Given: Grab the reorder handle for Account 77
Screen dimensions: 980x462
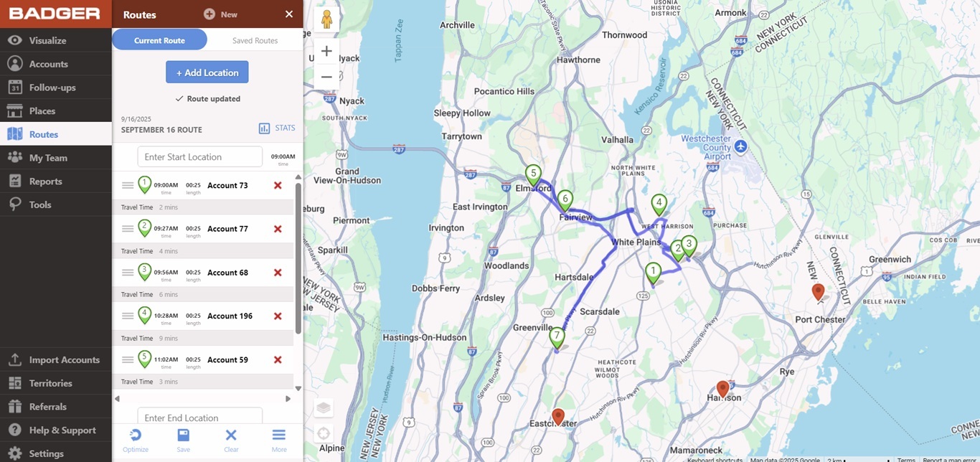Looking at the screenshot, I should [x=128, y=229].
